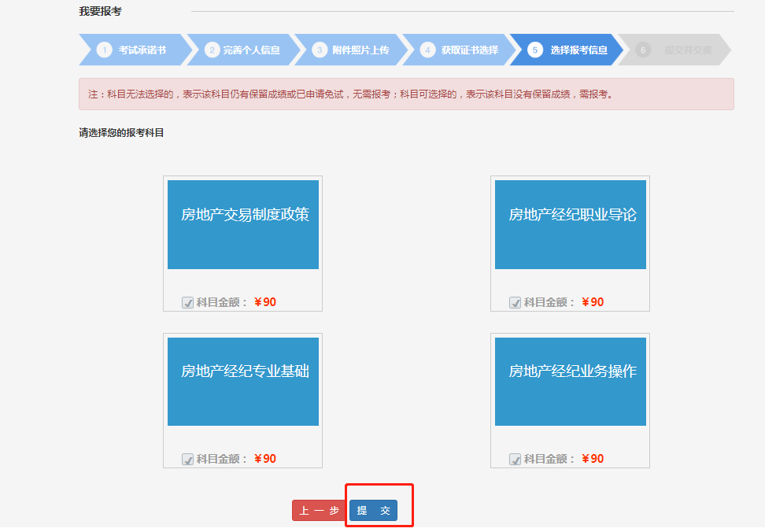Image resolution: width=765 pixels, height=532 pixels.
Task: Choose the 房地产经纪专业基础 subject tile
Action: click(243, 382)
